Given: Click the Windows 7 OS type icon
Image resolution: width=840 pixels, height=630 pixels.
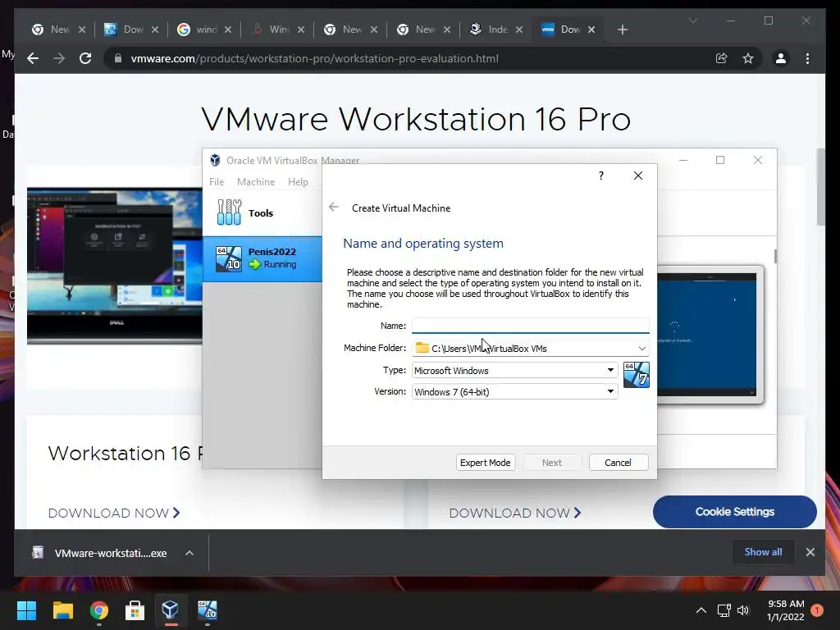Looking at the screenshot, I should 637,374.
